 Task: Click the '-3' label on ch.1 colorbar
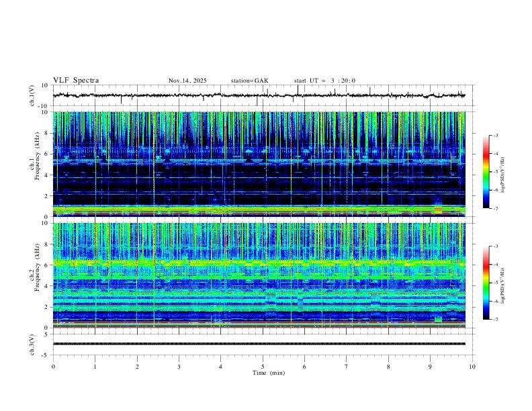(x=495, y=135)
